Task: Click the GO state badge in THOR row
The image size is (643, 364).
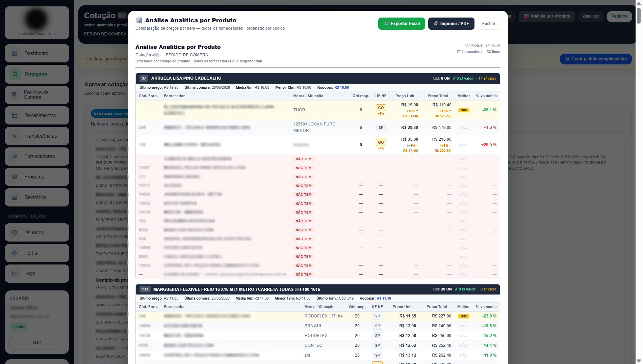Action: click(x=381, y=108)
